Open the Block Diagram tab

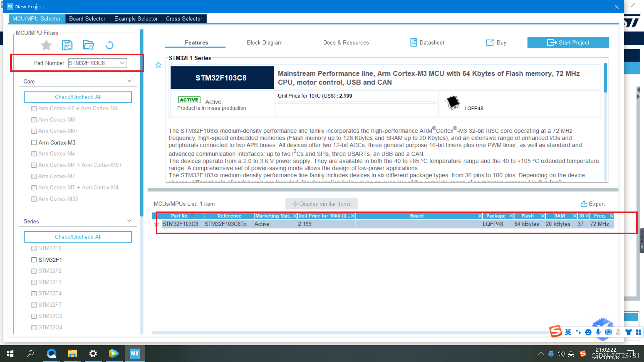[264, 43]
